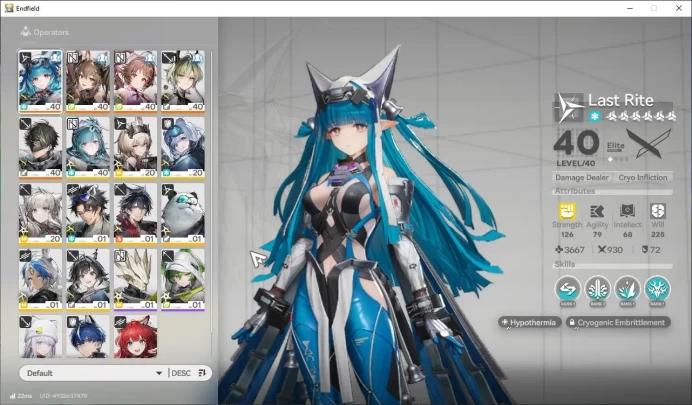The image size is (692, 405).
Task: Click the Intellect book icon
Action: 627,211
